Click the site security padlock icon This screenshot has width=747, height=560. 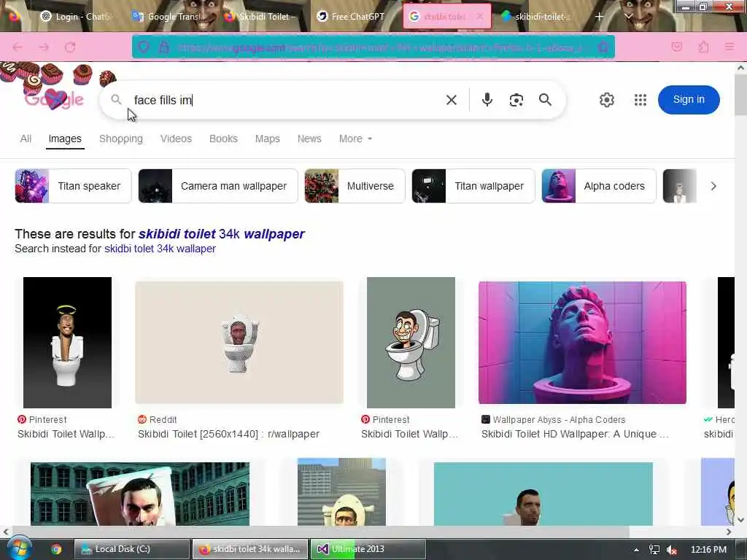(164, 47)
